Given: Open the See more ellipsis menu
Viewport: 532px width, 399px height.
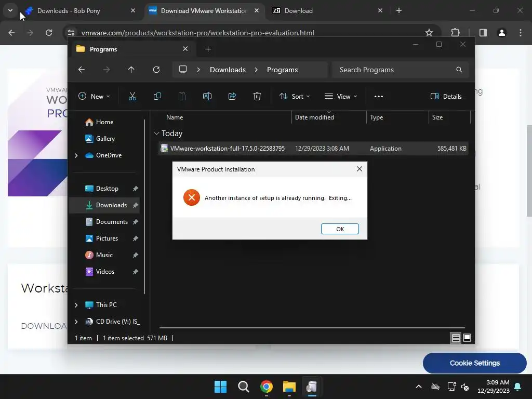Looking at the screenshot, I should click(379, 96).
